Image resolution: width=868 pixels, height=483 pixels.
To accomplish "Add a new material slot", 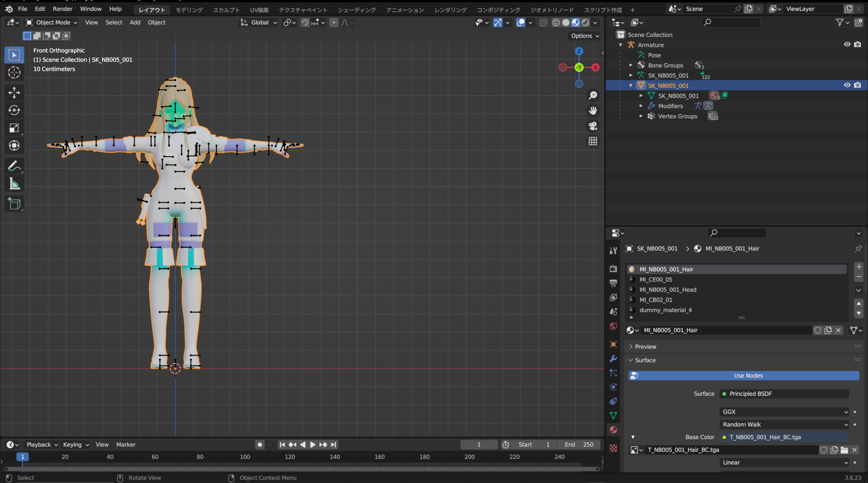I will (859, 267).
